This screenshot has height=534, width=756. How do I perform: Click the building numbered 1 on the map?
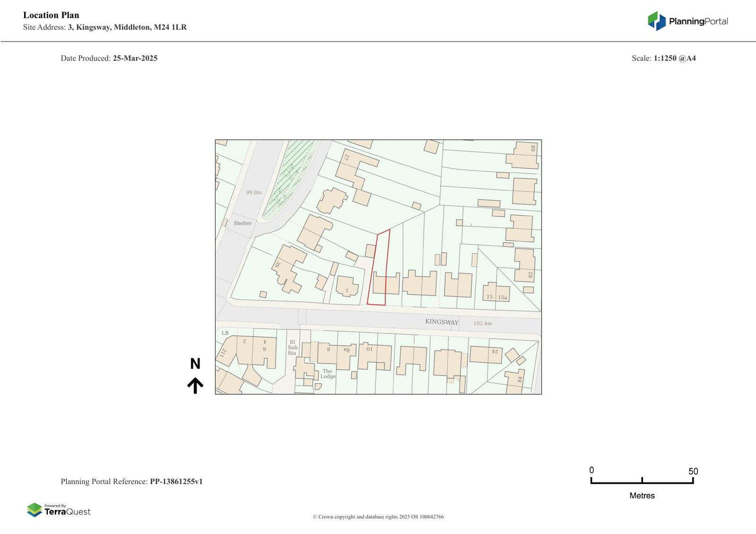coord(347,286)
